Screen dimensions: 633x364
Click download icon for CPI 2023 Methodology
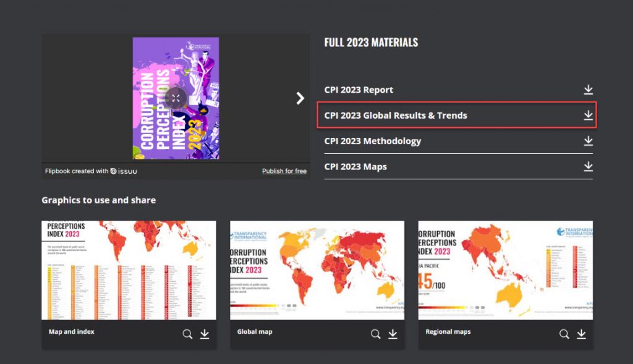(x=588, y=141)
